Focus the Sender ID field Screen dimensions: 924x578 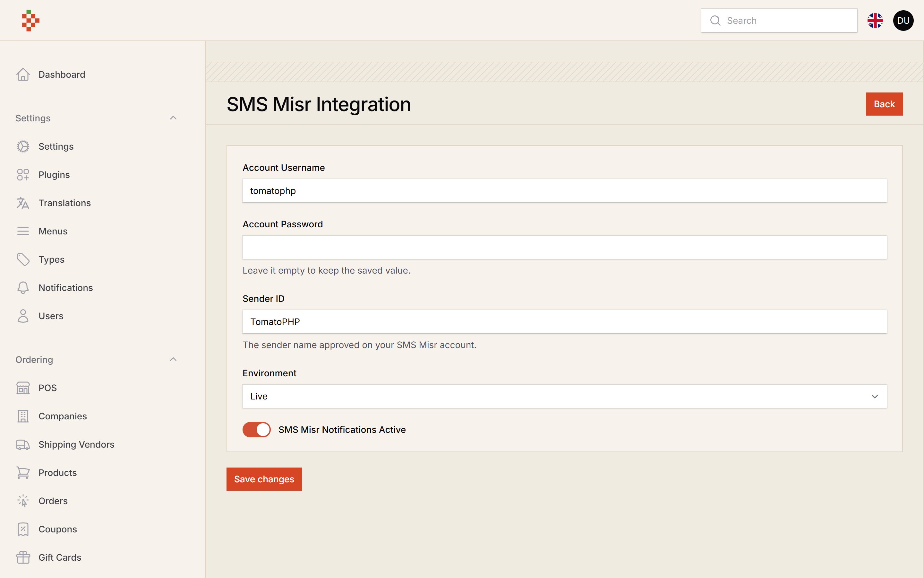click(564, 322)
